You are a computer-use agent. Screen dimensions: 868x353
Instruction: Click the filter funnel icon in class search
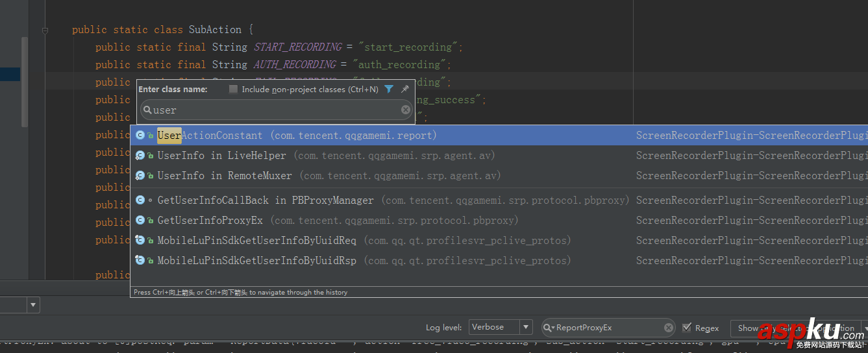(388, 89)
